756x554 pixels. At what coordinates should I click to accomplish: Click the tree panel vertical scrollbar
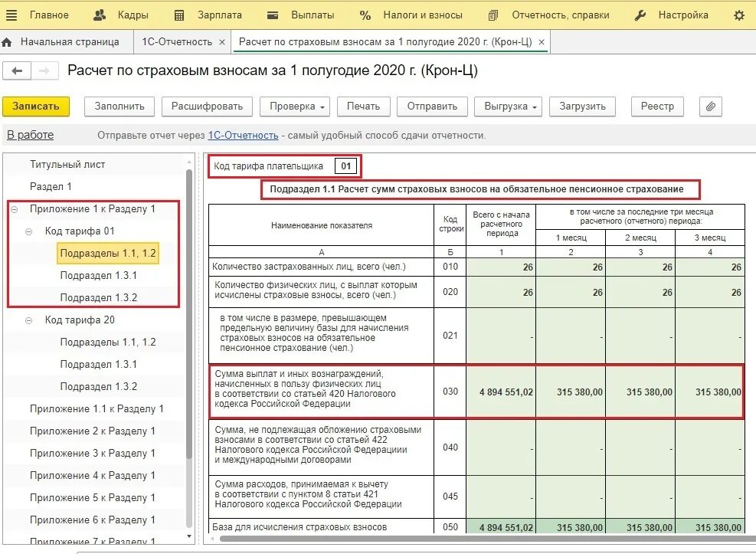tap(189, 313)
